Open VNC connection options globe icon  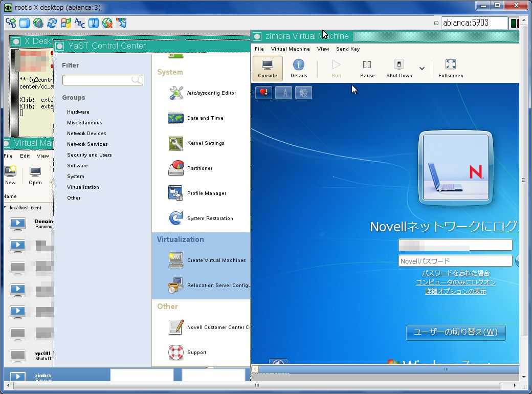point(38,23)
